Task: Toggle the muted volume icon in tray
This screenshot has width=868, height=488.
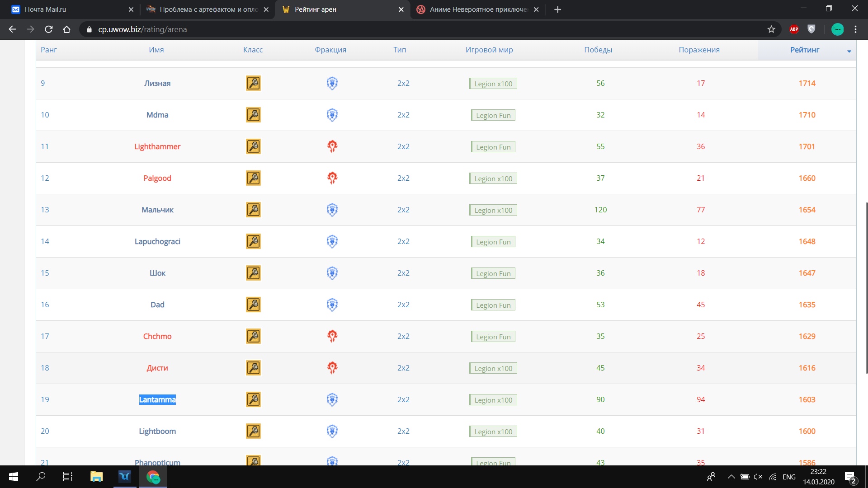Action: [758, 477]
